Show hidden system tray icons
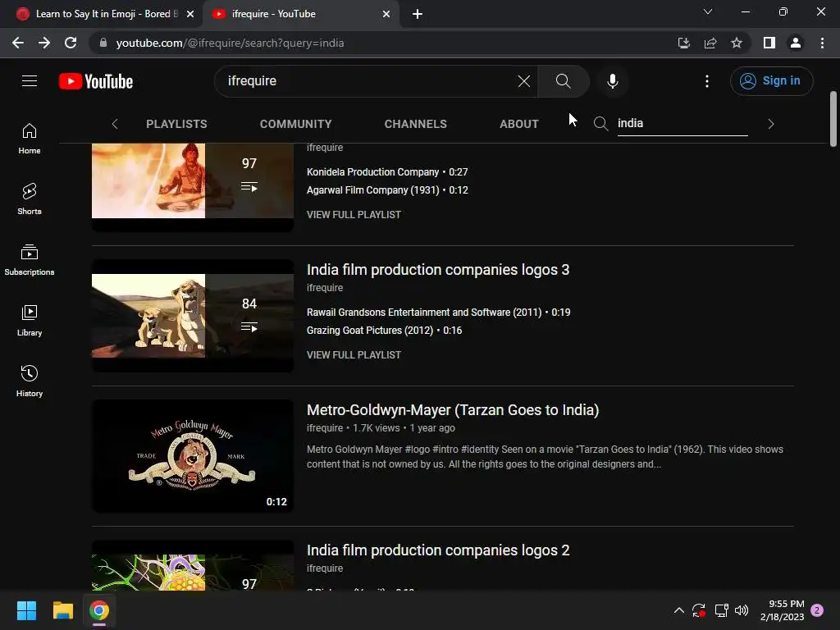This screenshot has height=630, width=840. (x=678, y=610)
